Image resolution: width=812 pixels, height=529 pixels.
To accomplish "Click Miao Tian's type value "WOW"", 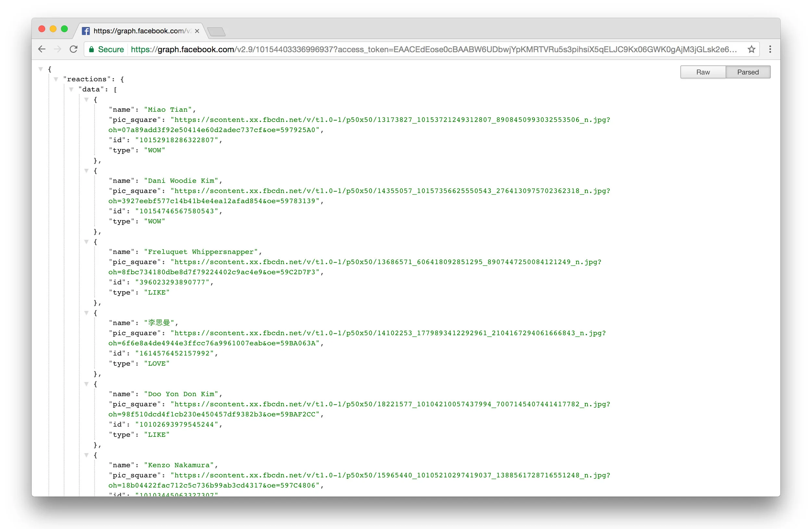I will pyautogui.click(x=154, y=150).
